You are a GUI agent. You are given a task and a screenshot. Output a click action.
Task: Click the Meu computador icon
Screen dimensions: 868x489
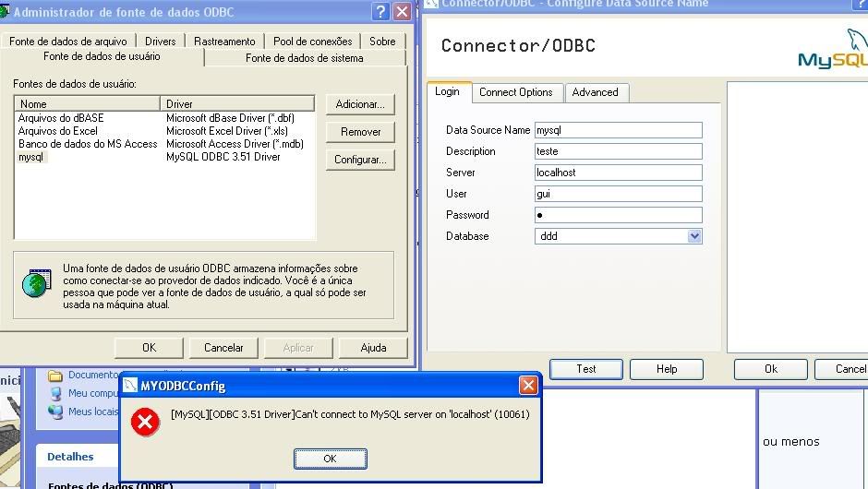coord(55,393)
